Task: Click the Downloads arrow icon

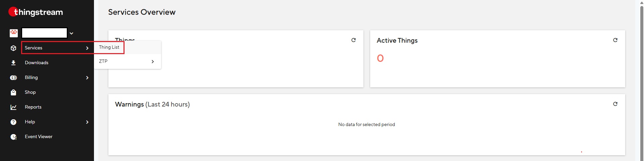Action: 13,63
